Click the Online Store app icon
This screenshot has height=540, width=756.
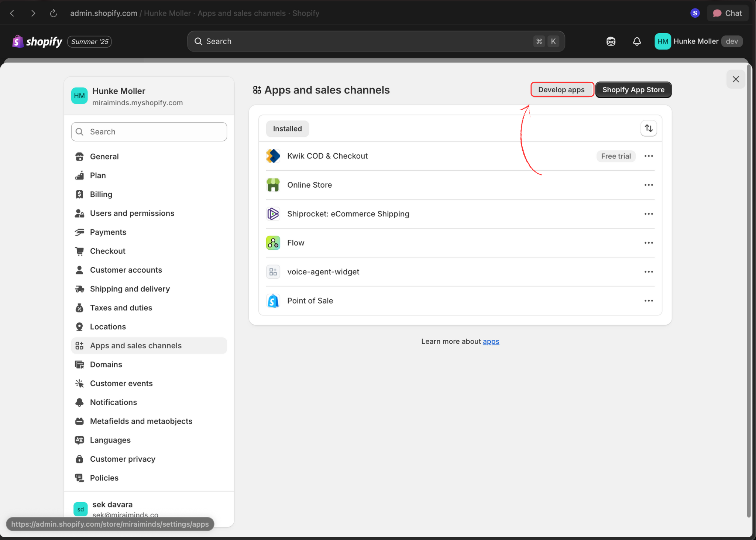tap(273, 185)
